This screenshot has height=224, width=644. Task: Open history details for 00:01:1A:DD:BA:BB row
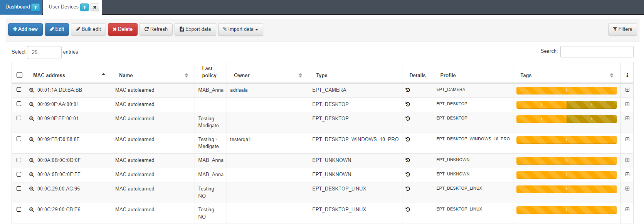click(x=408, y=90)
